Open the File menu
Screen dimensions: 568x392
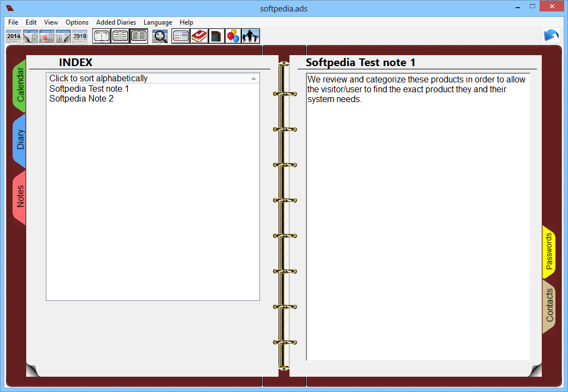[13, 22]
